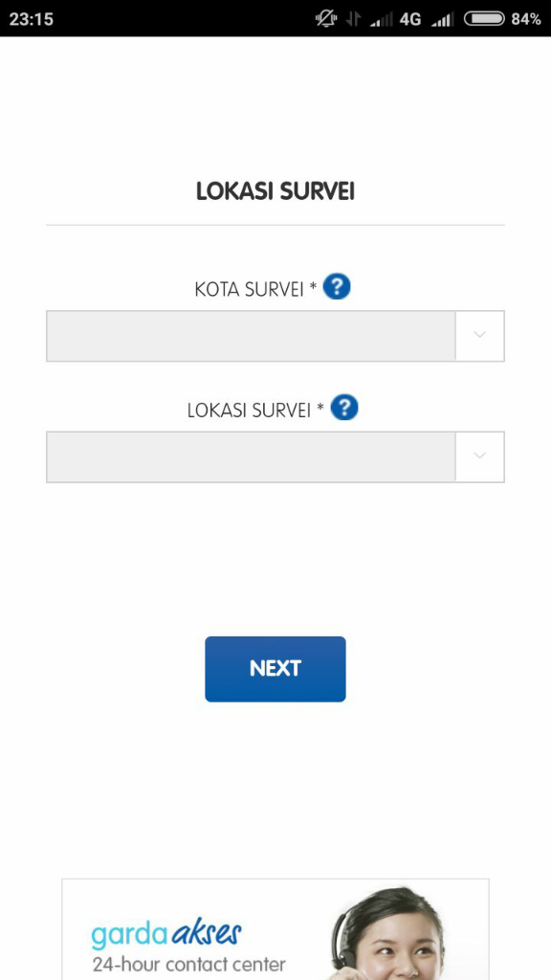Tap the 4G signal indicator
Screen dimensions: 551x980
[410, 19]
